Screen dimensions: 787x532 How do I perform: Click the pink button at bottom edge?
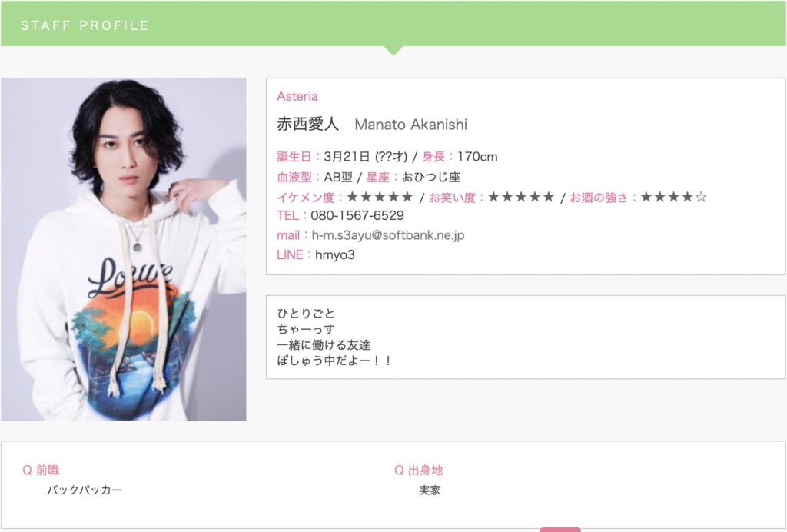(x=560, y=530)
